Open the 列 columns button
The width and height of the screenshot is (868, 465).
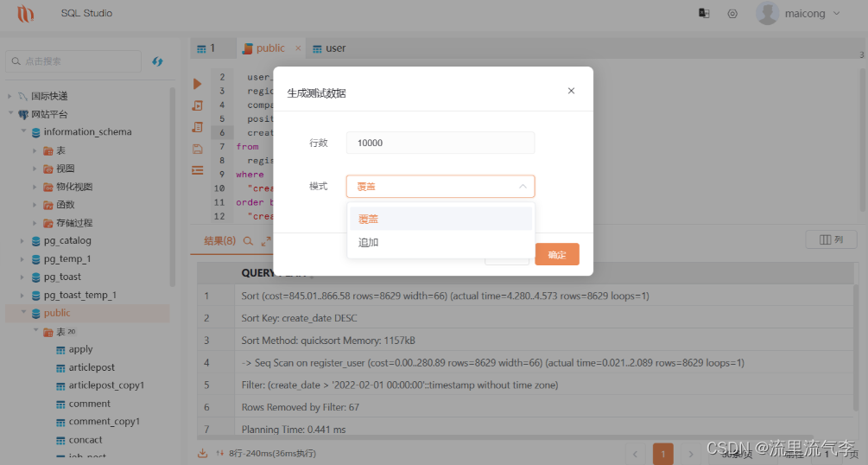click(x=832, y=239)
